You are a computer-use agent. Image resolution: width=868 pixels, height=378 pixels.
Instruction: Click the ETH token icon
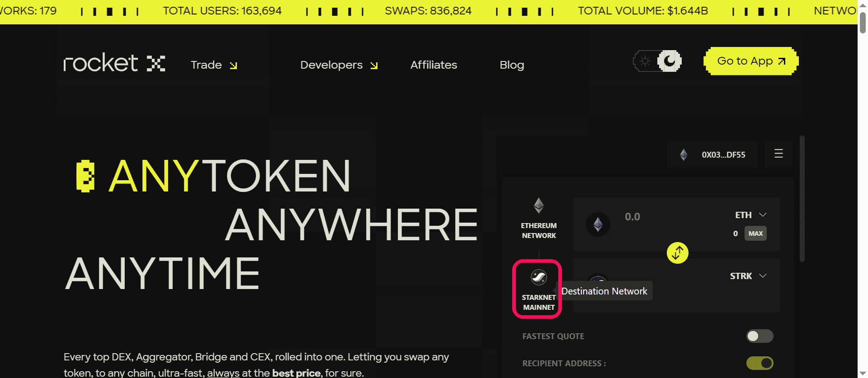[598, 224]
